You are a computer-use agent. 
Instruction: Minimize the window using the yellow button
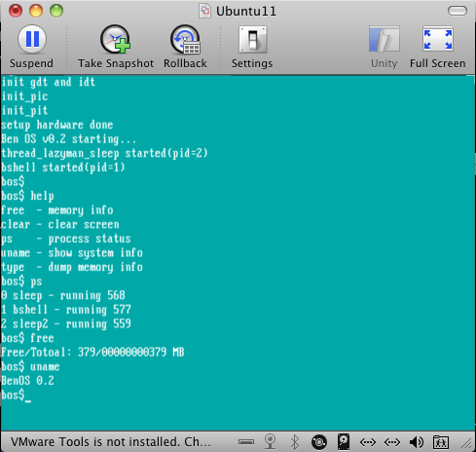36,11
